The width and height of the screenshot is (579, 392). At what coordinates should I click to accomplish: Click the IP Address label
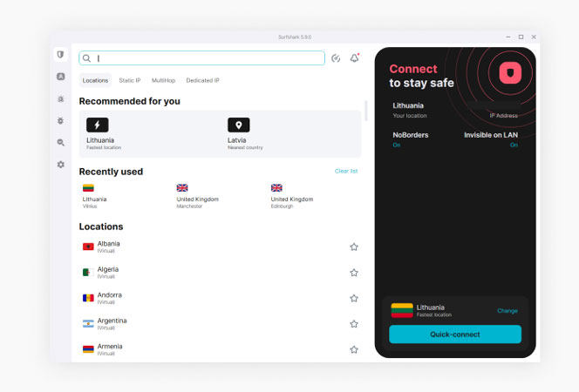[x=504, y=116]
